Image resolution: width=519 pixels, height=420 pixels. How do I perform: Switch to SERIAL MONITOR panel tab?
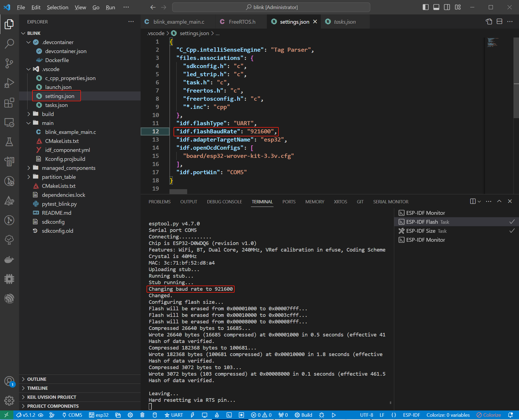click(391, 202)
